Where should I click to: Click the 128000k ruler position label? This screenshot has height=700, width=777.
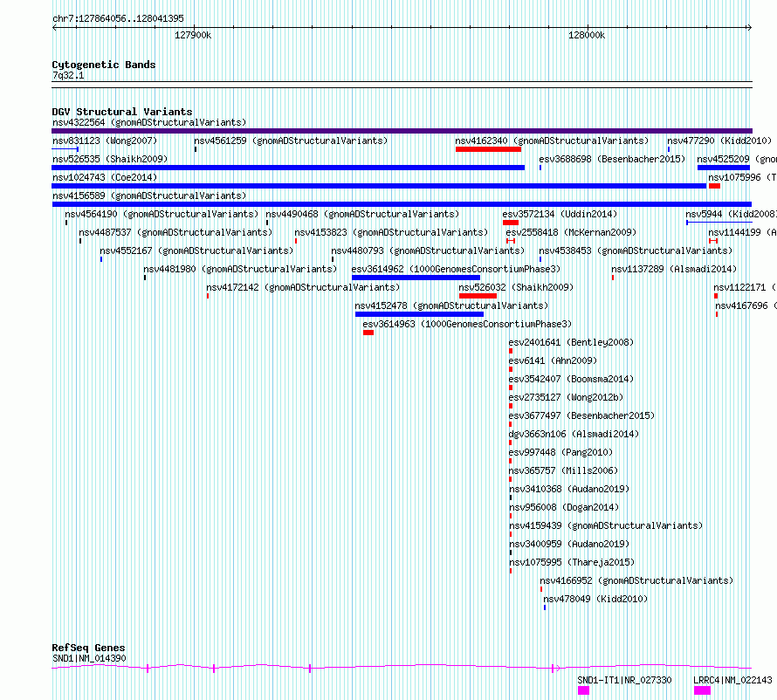pos(587,35)
